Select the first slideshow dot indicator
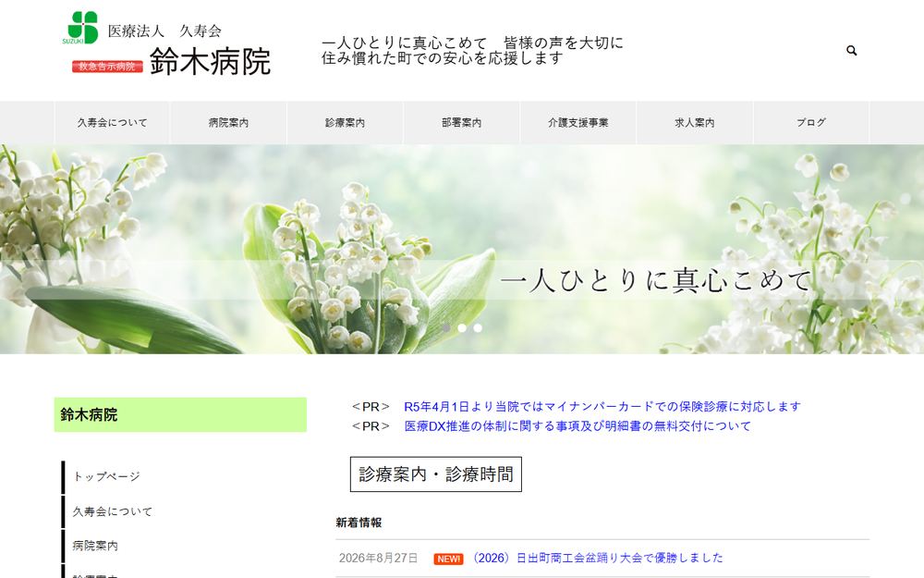924x578 pixels. (x=446, y=328)
